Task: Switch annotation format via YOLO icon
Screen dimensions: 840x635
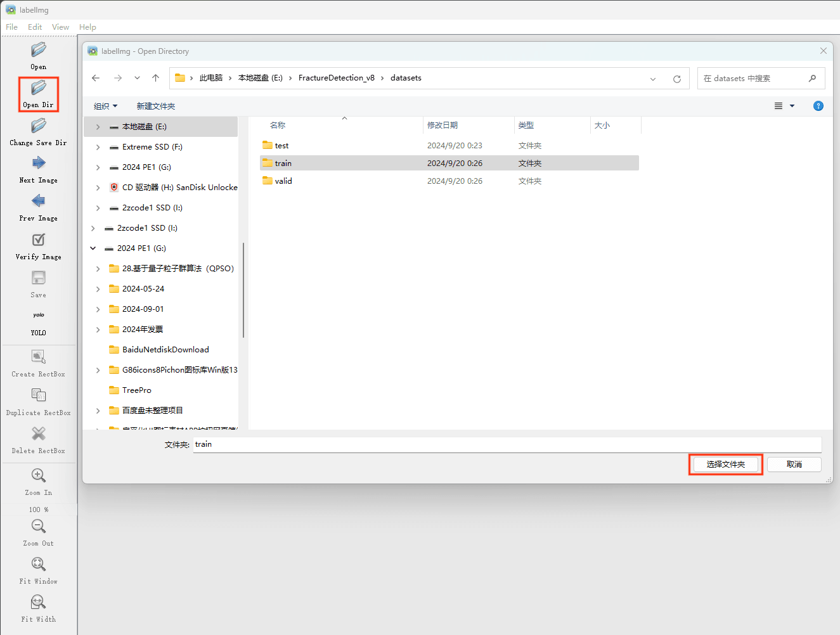Action: tap(39, 316)
